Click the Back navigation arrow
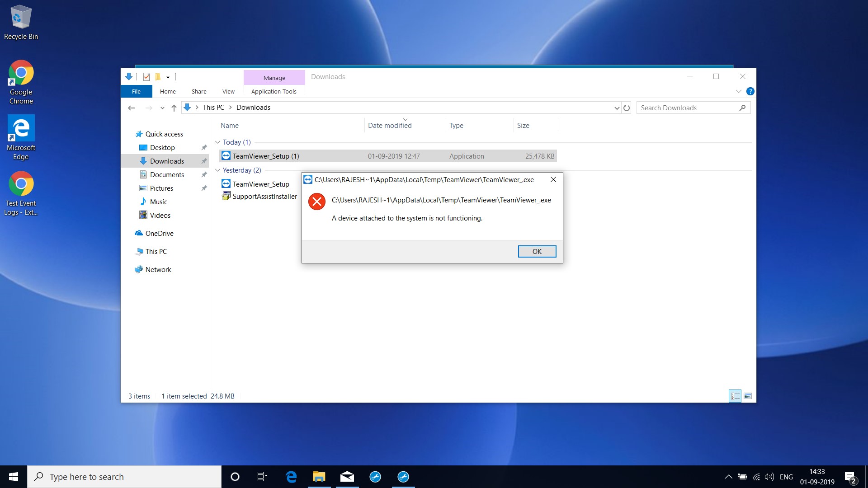 132,108
